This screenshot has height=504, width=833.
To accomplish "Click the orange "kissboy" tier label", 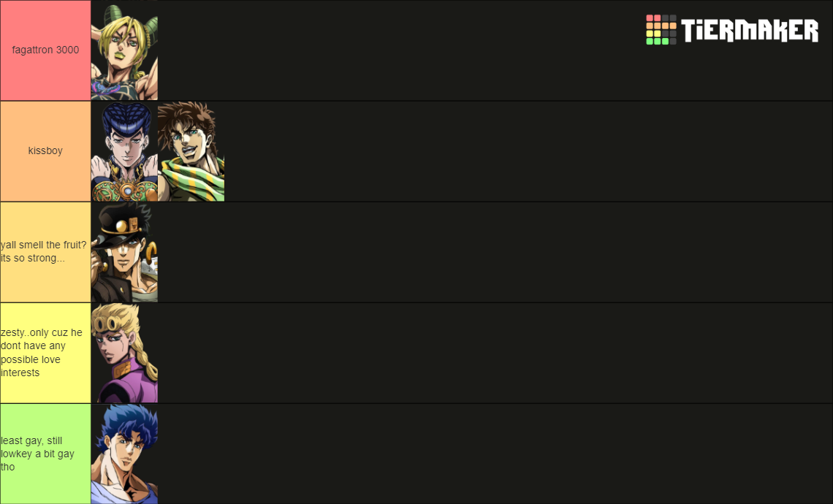I will 46,151.
